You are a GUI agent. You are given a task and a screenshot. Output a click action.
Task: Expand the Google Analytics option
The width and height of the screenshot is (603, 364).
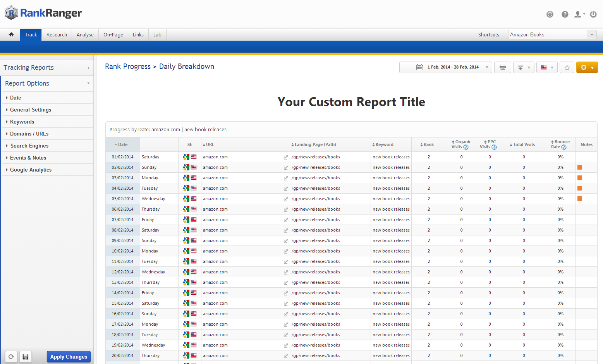pyautogui.click(x=31, y=170)
